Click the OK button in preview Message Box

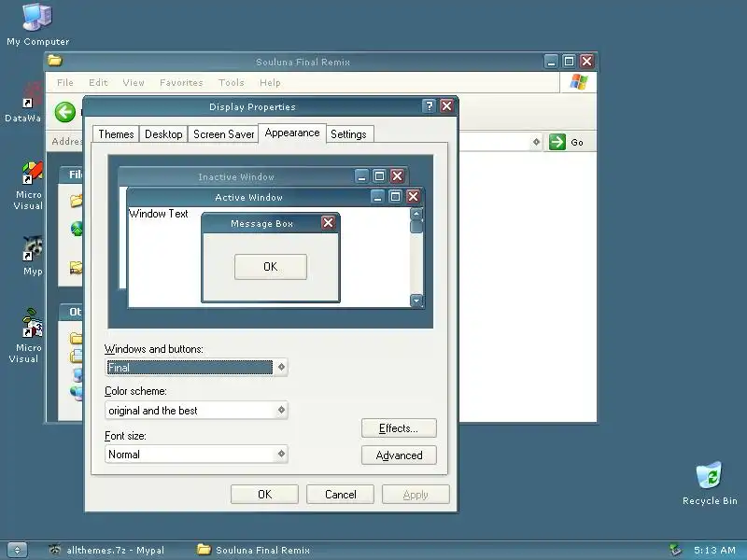(271, 267)
